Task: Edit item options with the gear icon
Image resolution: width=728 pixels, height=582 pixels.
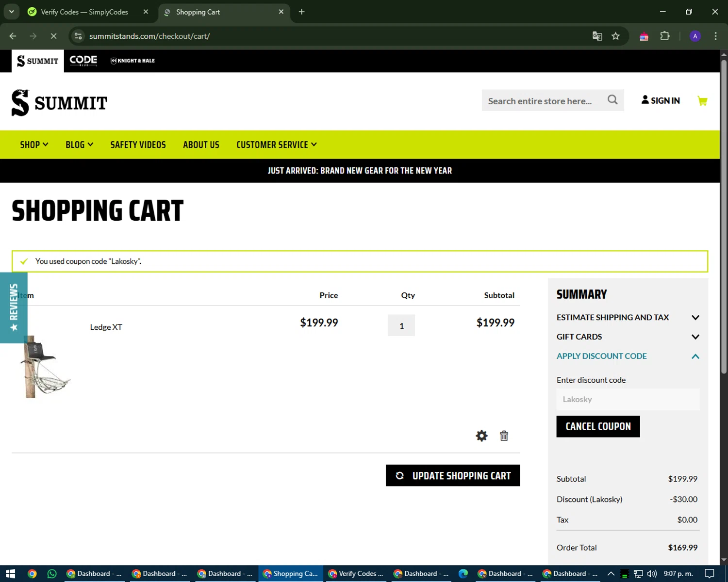Action: tap(481, 436)
